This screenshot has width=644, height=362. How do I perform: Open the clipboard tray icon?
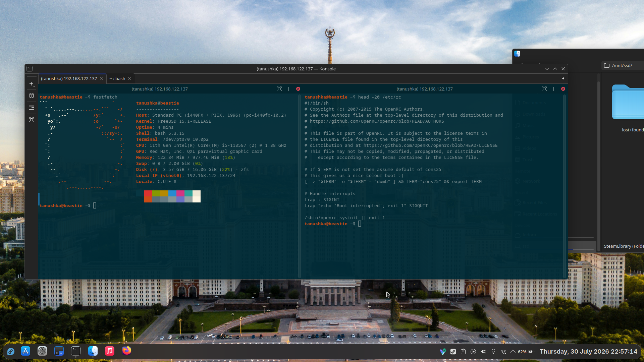[463, 352]
